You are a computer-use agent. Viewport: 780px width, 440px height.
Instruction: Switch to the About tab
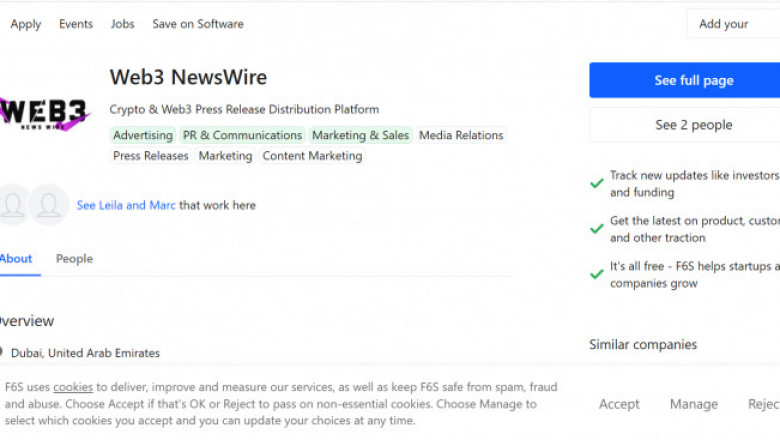16,259
